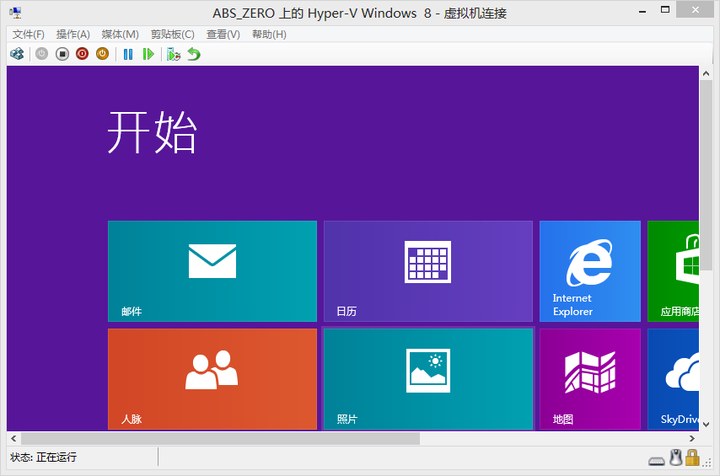
Task: Launch the Internet Explorer tile
Action: click(x=590, y=271)
